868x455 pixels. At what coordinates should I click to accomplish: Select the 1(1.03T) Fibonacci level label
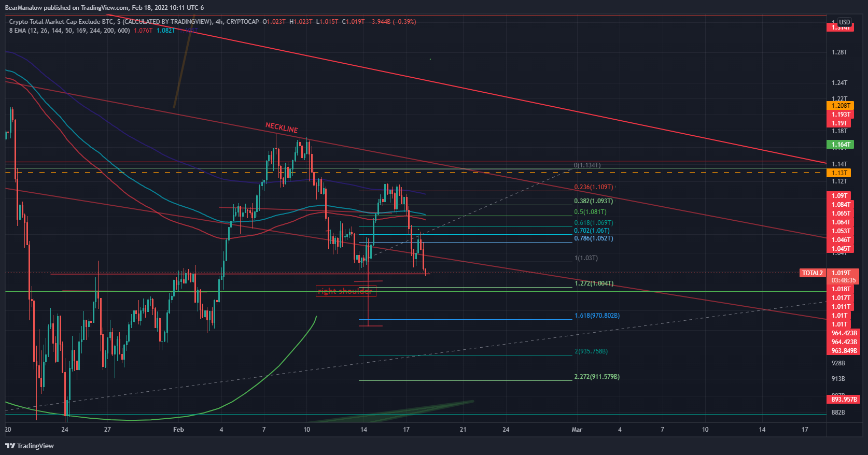[586, 258]
